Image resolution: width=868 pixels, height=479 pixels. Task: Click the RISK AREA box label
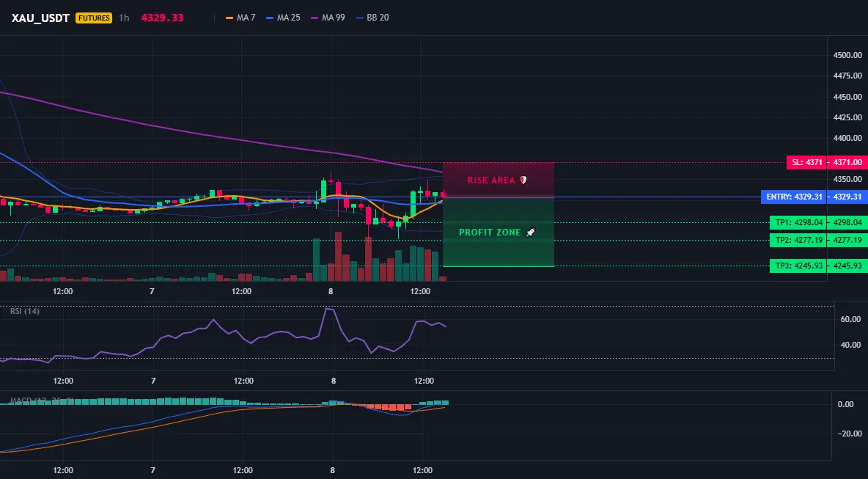click(x=498, y=180)
